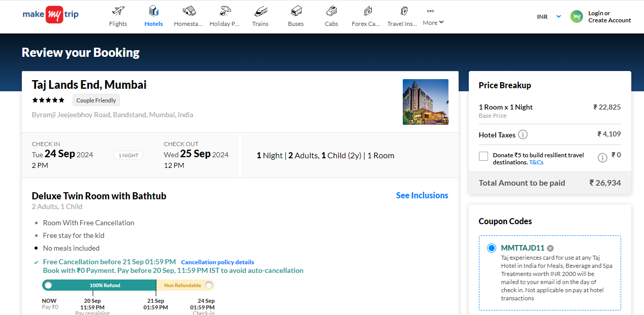Open the Holiday Packages umbrella icon
Viewport: 644px width, 315px height.
pos(225,11)
